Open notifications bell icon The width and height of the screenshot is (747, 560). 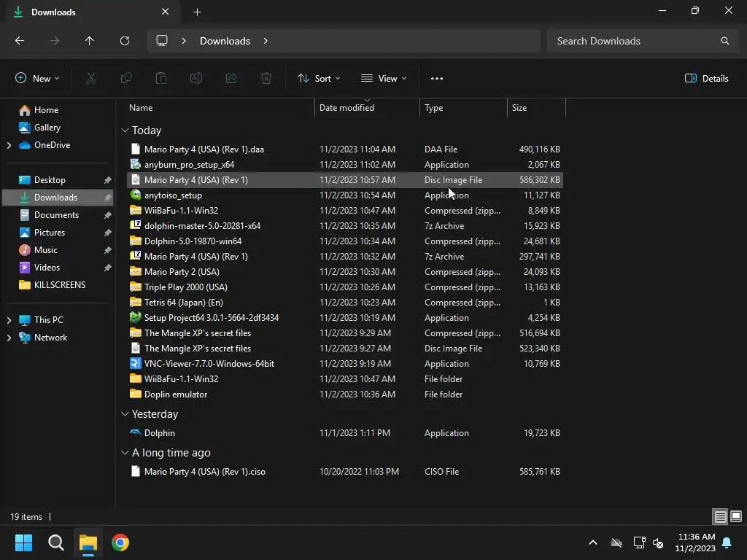click(x=727, y=542)
